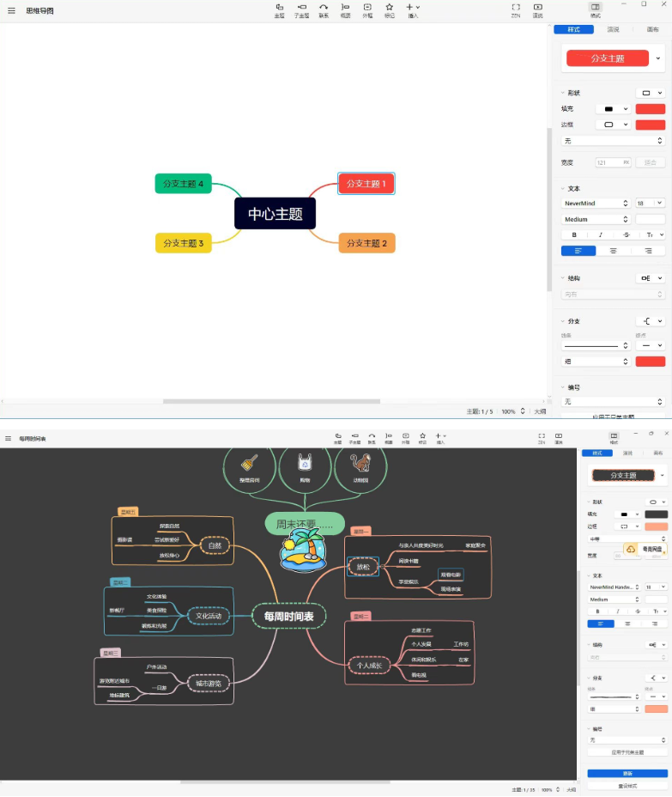Click 概要 summary icon in bottom window toolbar
The height and width of the screenshot is (797, 672).
pyautogui.click(x=389, y=438)
